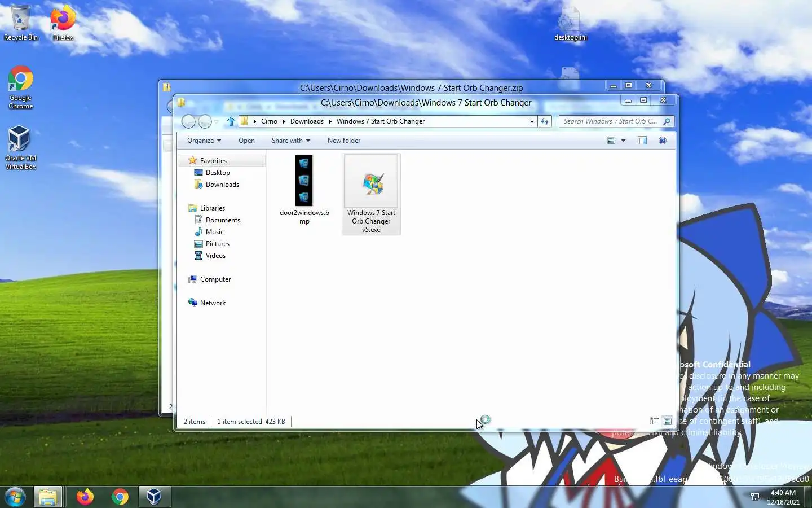Viewport: 812px width, 508px height.
Task: Refresh the folder view button
Action: tap(544, 121)
